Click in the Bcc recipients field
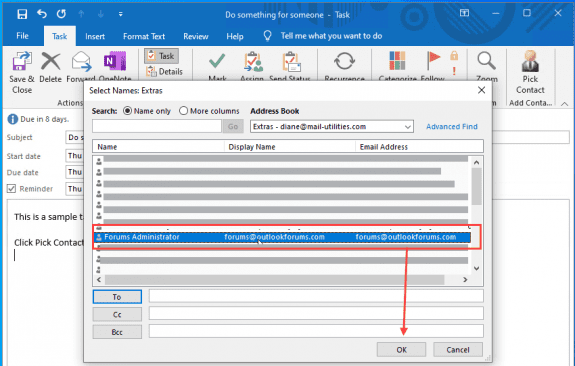Viewport: 575px width, 366px height. [316, 331]
